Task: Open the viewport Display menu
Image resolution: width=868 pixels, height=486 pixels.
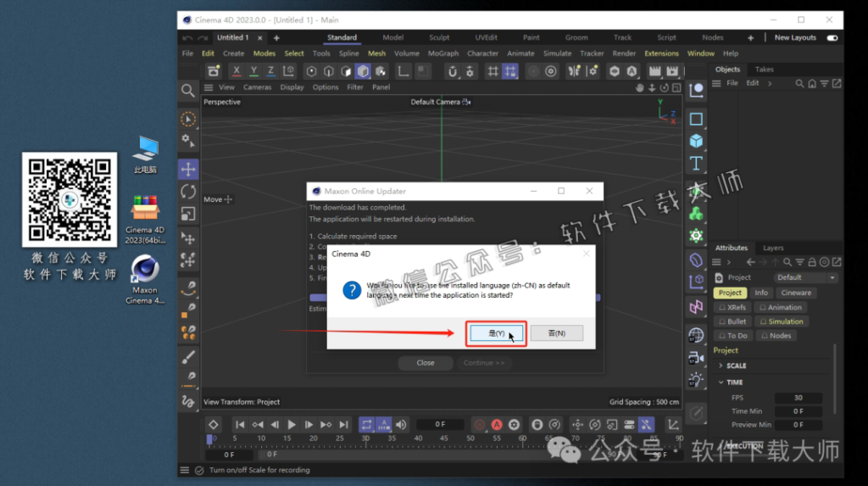Action: (x=292, y=87)
